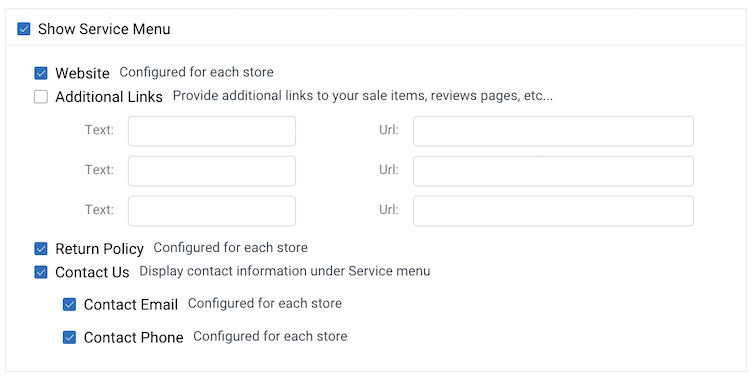749x375 pixels.
Task: Click the "Return Policy" label text
Action: 99,249
